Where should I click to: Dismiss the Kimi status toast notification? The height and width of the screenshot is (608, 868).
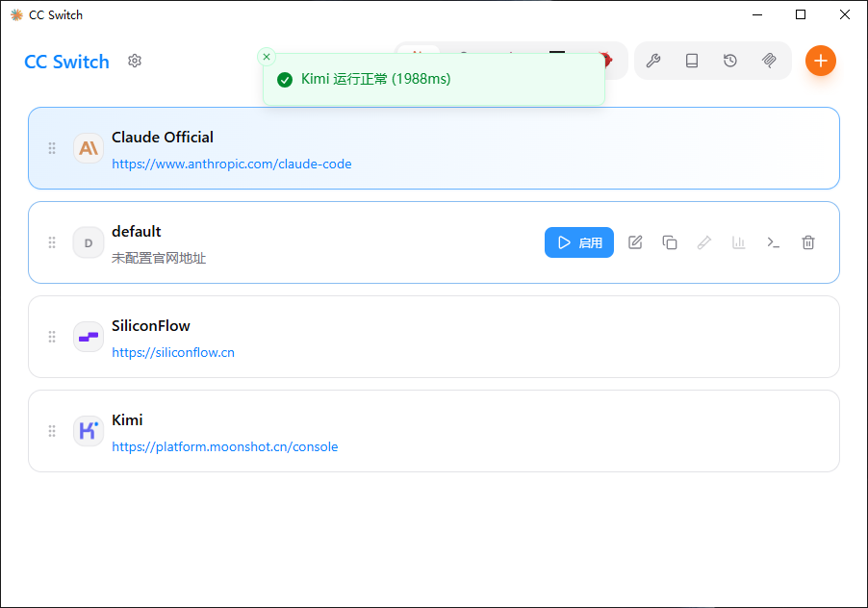267,57
